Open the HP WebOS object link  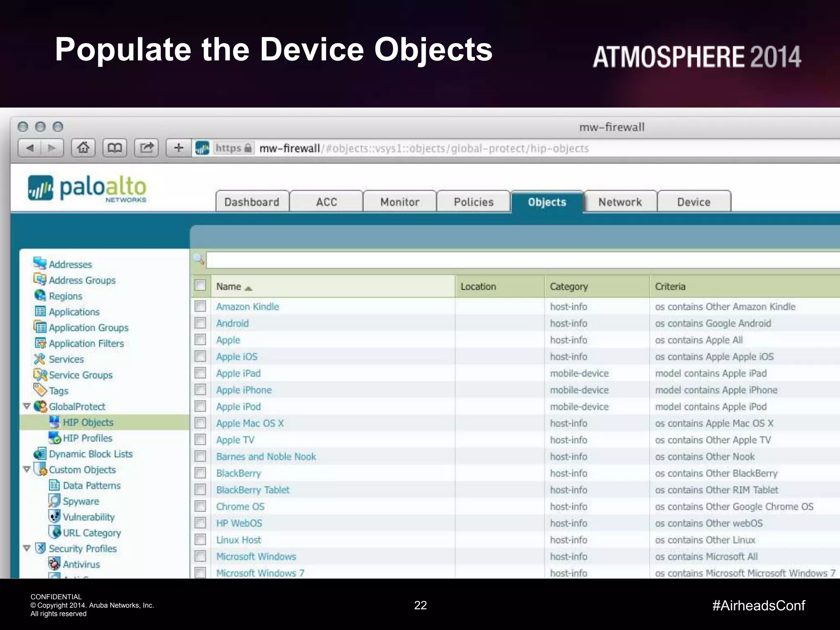click(x=239, y=523)
